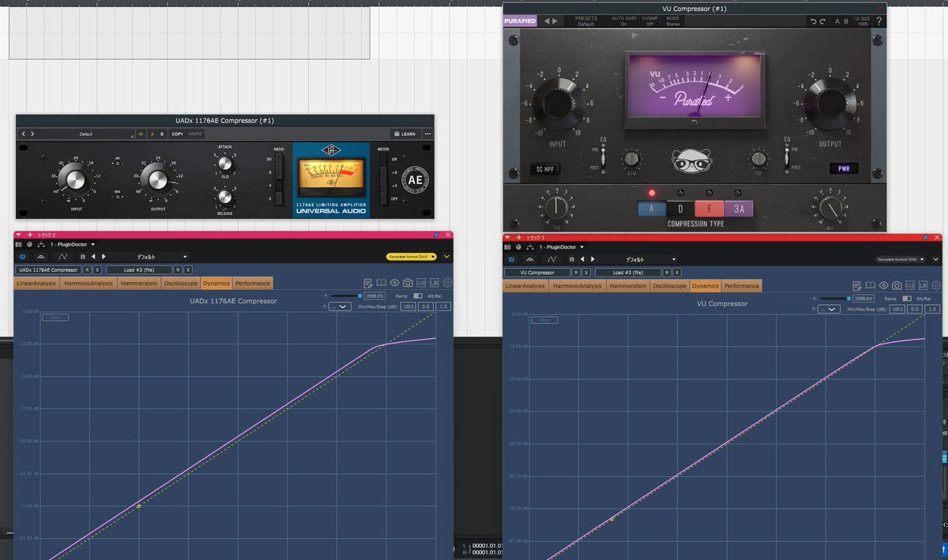Pin the トラック 2 plugin window
Viewport: 948px width, 560px height.
point(436,235)
